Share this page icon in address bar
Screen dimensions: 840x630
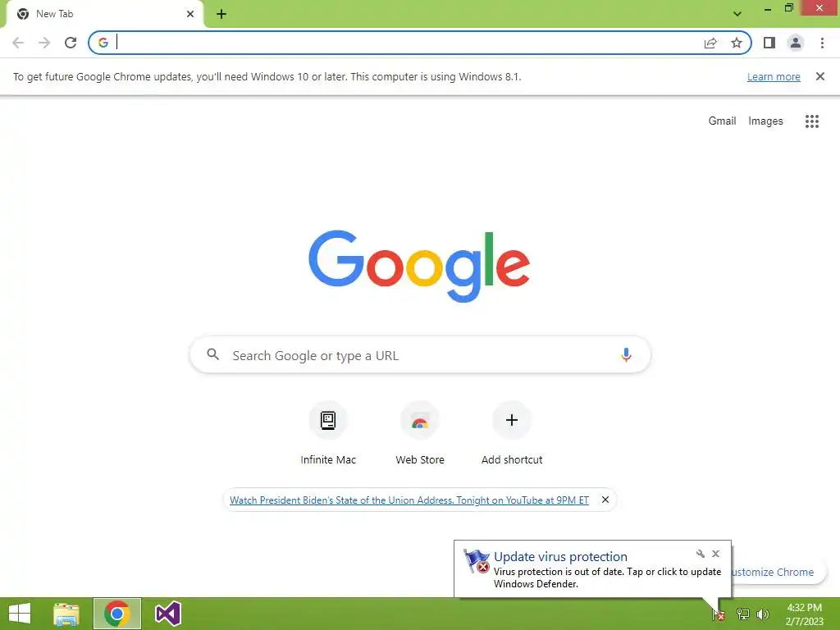pos(710,43)
